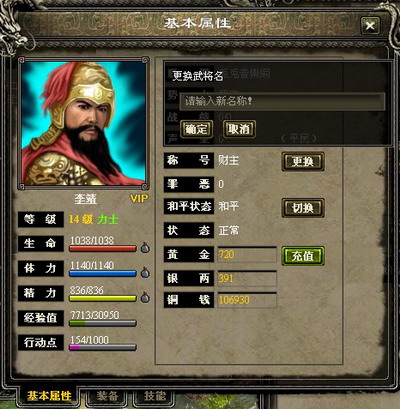Image resolution: width=400 pixels, height=409 pixels.
Task: Recharge gold with the green 充值 button
Action: 303,256
